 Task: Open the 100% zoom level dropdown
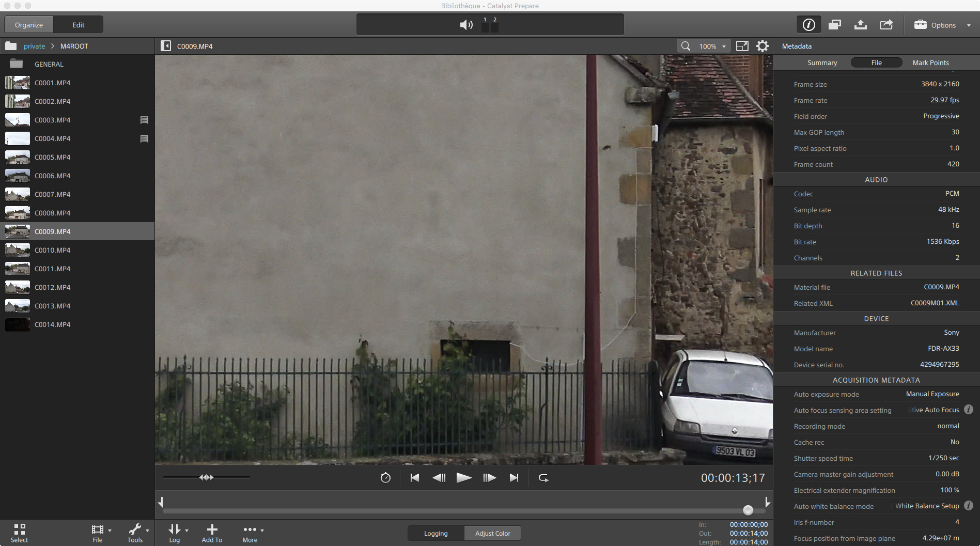[713, 46]
